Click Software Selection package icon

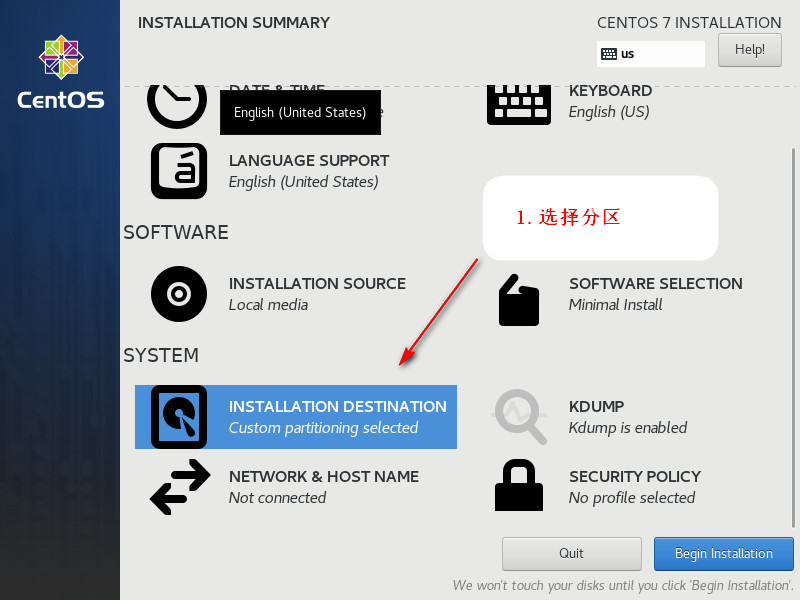pyautogui.click(x=519, y=300)
